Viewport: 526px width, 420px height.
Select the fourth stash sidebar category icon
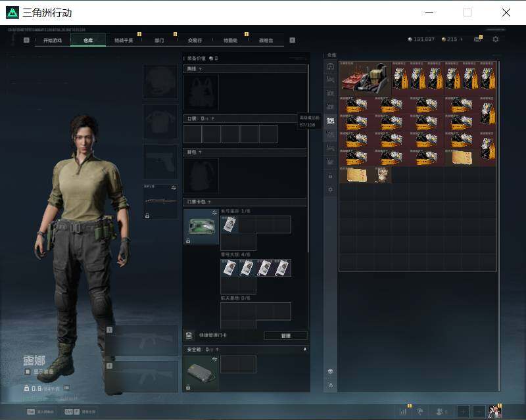[x=331, y=107]
